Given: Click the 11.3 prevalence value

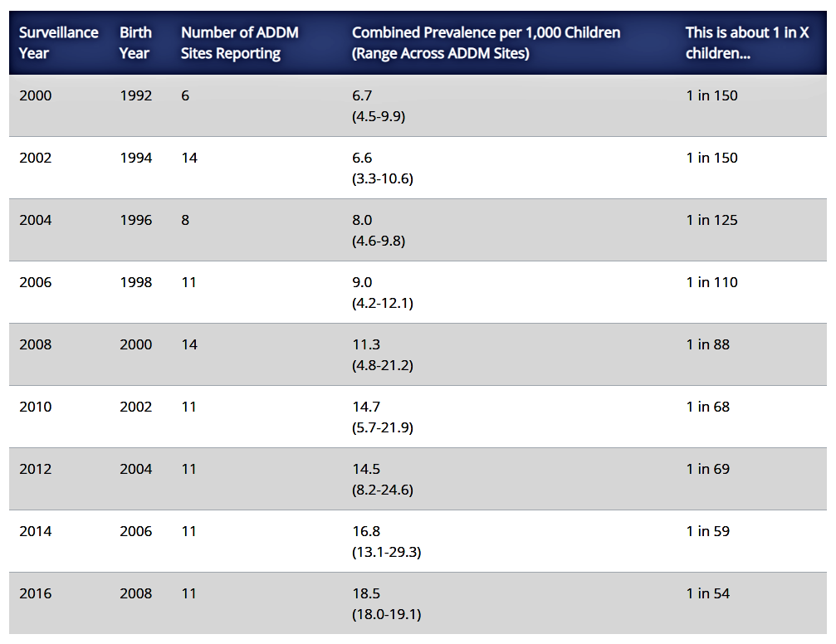Looking at the screenshot, I should [366, 344].
